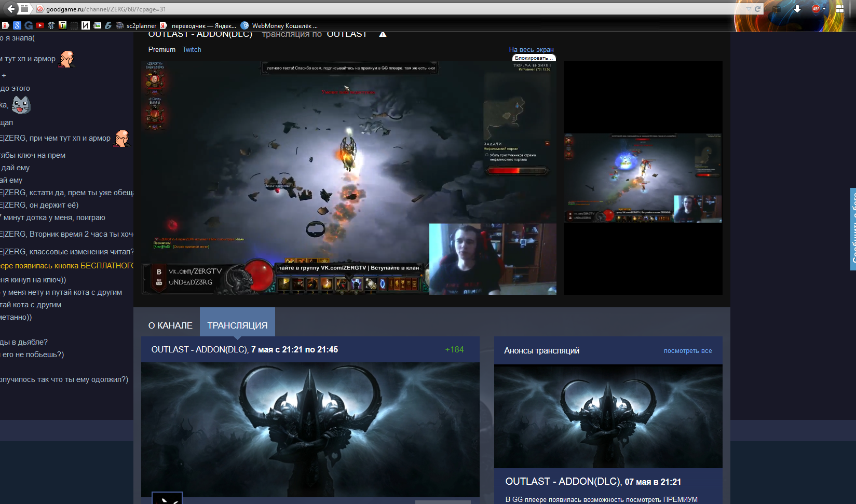The height and width of the screenshot is (504, 856).
Task: Select the 'ТРАНСЛЯЦИЯ' tab
Action: pos(237,322)
